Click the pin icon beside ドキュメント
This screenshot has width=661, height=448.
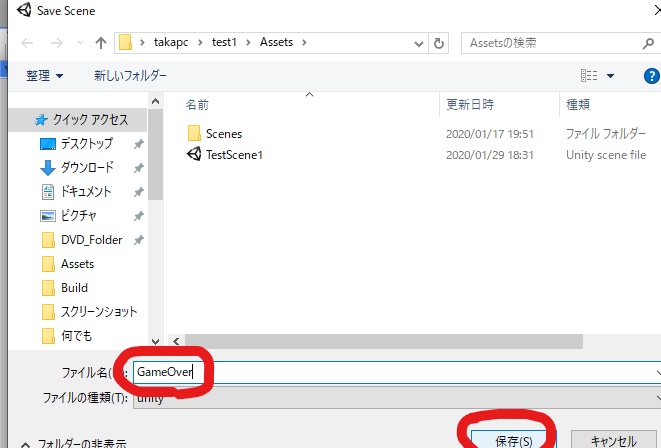138,193
